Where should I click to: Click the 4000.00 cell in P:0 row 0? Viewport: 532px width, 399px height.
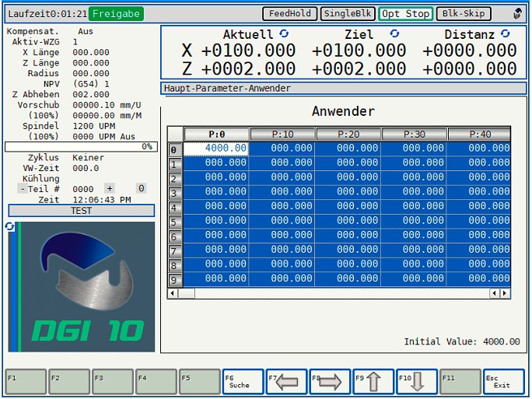click(x=216, y=149)
